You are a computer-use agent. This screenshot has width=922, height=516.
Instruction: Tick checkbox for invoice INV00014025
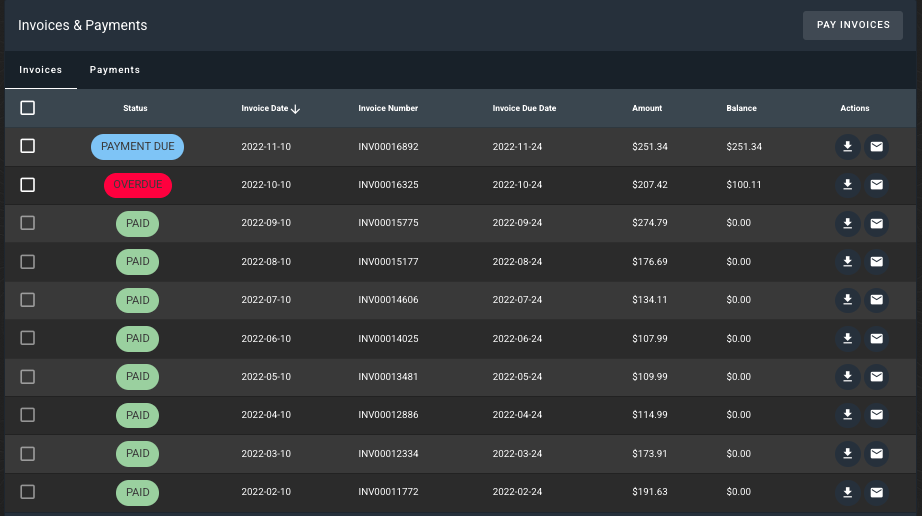tap(28, 339)
